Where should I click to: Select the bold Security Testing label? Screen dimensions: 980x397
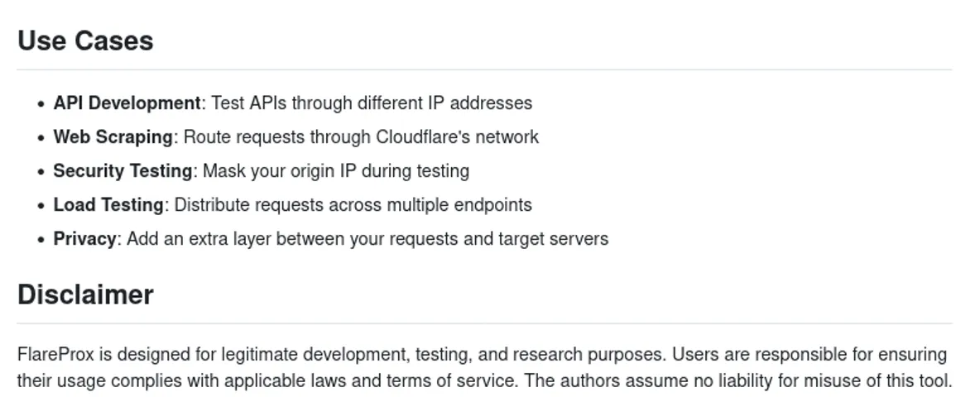pos(122,171)
